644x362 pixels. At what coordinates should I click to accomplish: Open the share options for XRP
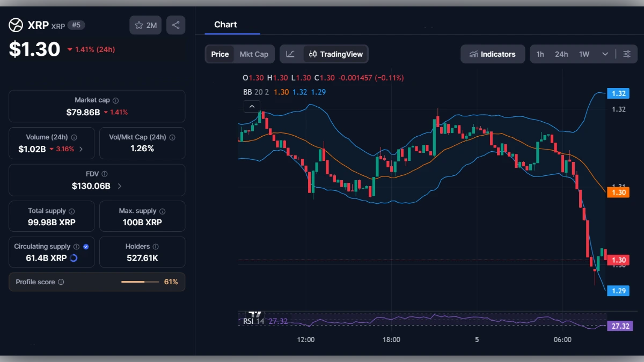point(176,25)
